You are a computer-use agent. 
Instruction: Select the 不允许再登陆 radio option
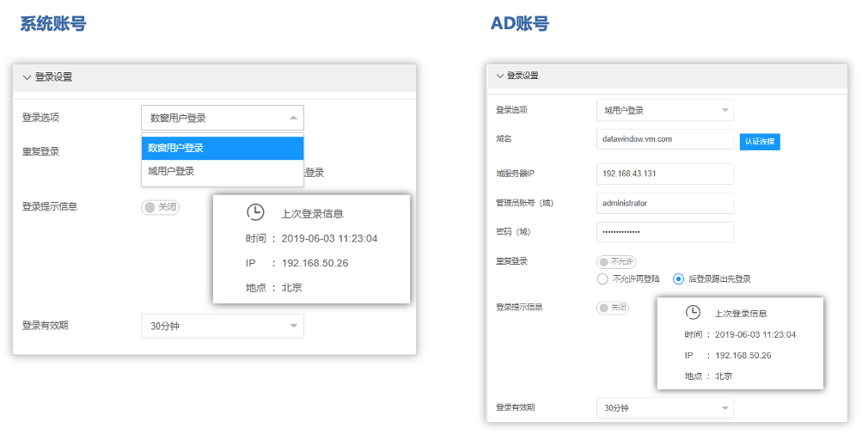coord(602,279)
